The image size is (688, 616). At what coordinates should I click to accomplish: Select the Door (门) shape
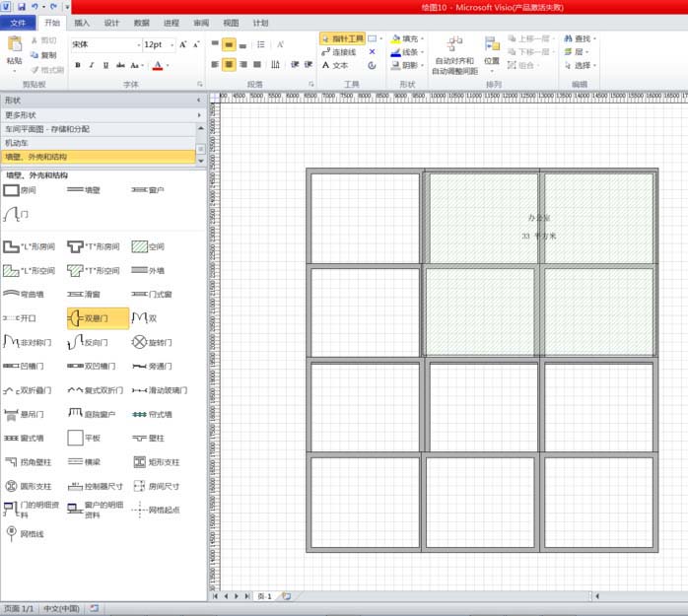pos(16,215)
